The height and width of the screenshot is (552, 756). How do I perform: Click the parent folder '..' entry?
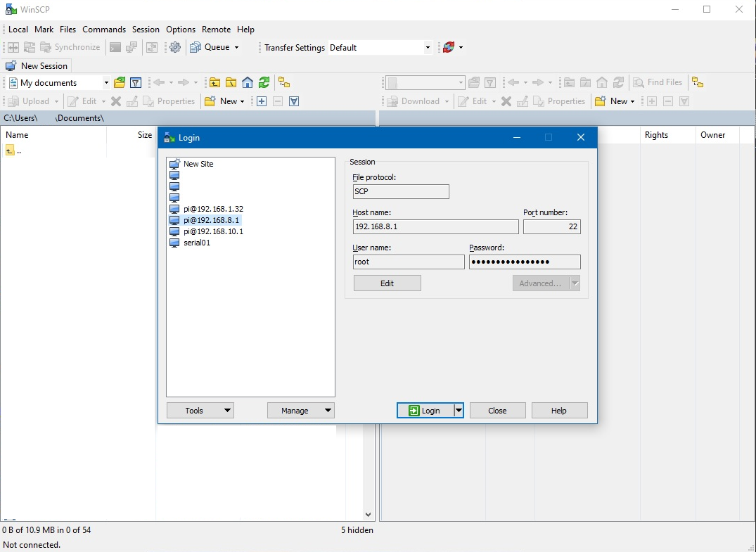13,151
